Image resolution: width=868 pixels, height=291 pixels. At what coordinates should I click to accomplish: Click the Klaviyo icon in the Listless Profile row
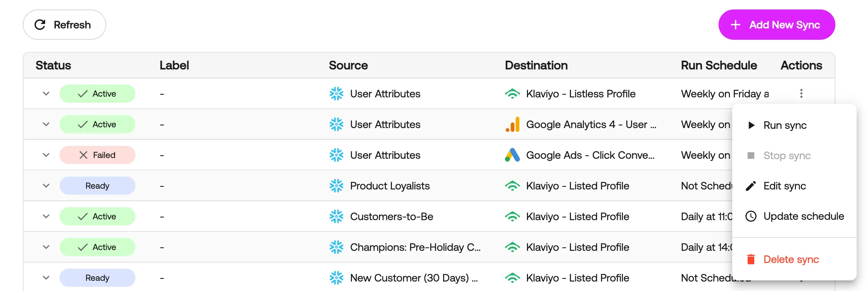click(513, 94)
